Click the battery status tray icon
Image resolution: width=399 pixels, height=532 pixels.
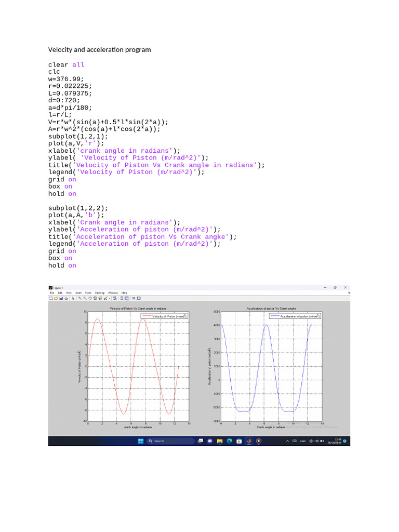tap(322, 441)
